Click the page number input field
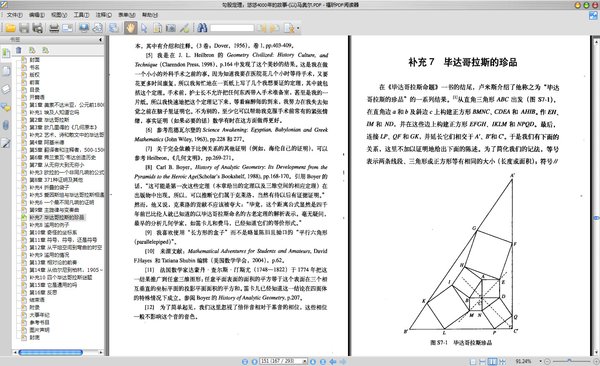 (281, 361)
